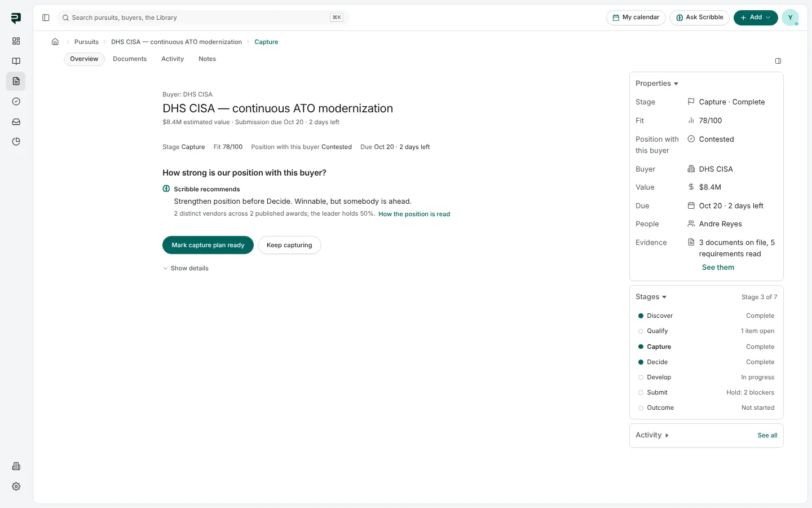The height and width of the screenshot is (508, 812).
Task: Click the Keep capturing button
Action: (x=289, y=245)
